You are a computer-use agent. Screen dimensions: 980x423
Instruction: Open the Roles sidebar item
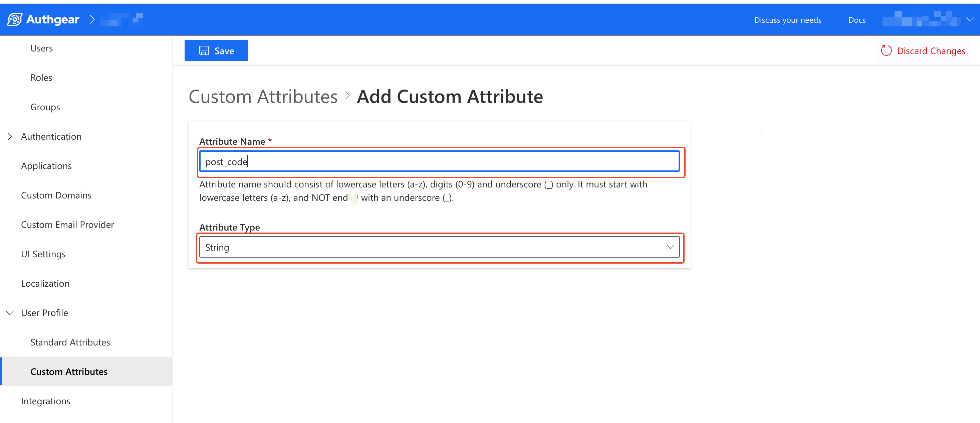(41, 78)
